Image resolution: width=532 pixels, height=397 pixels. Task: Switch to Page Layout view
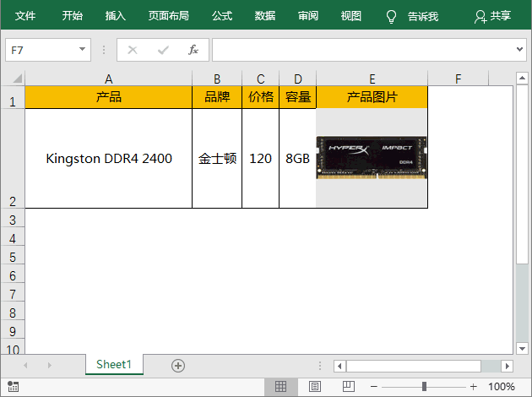[314, 387]
